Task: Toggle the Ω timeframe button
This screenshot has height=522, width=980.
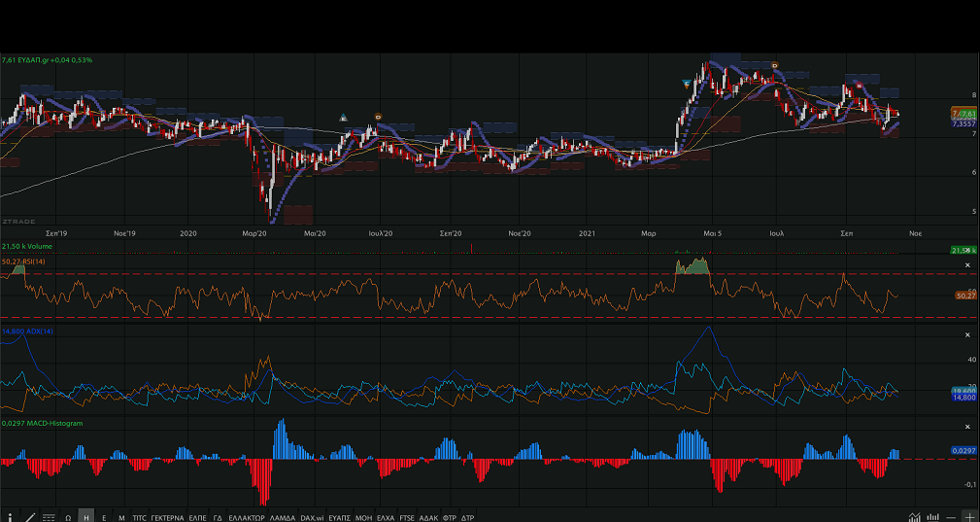Action: (68, 517)
